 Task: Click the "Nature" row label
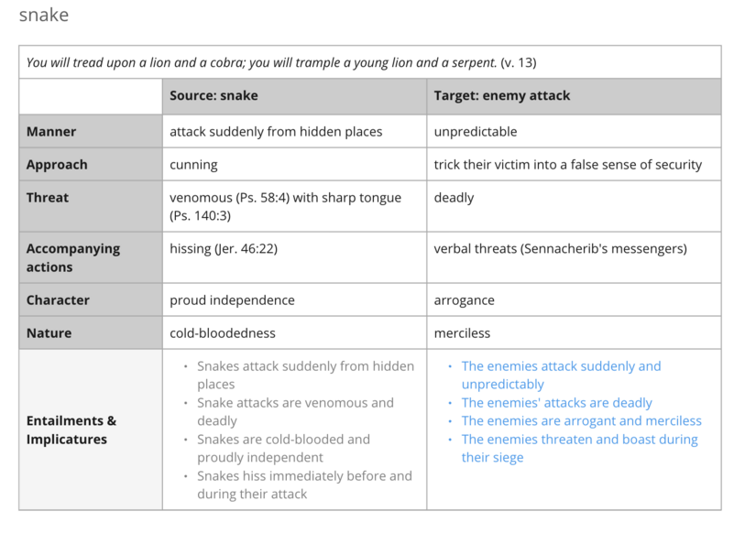point(49,333)
